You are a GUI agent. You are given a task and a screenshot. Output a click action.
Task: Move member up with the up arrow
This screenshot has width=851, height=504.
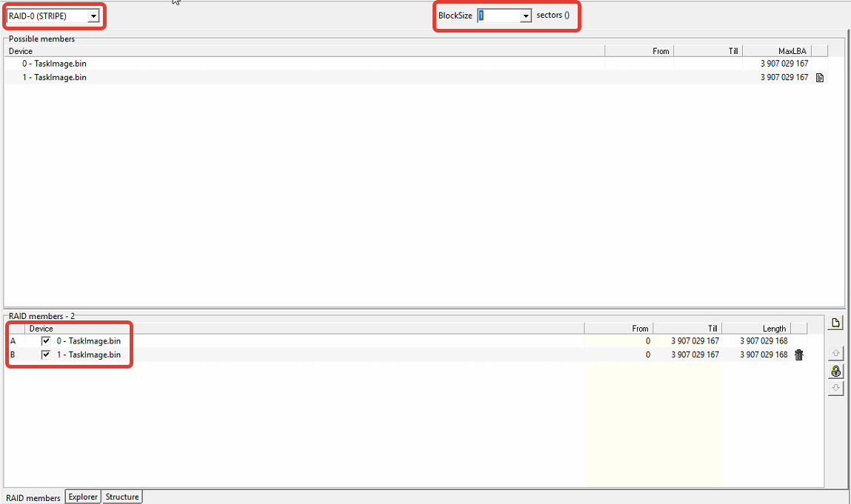pyautogui.click(x=835, y=355)
